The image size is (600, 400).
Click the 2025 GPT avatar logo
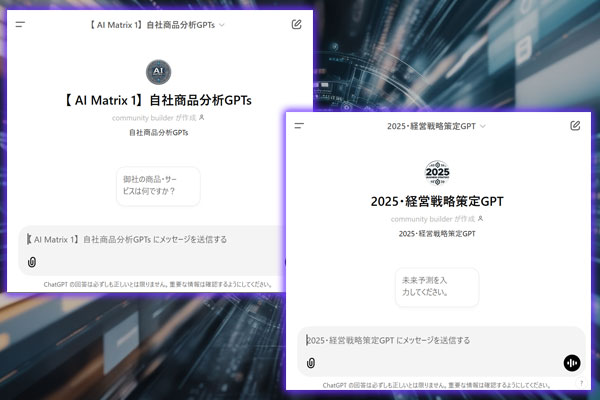pos(437,173)
